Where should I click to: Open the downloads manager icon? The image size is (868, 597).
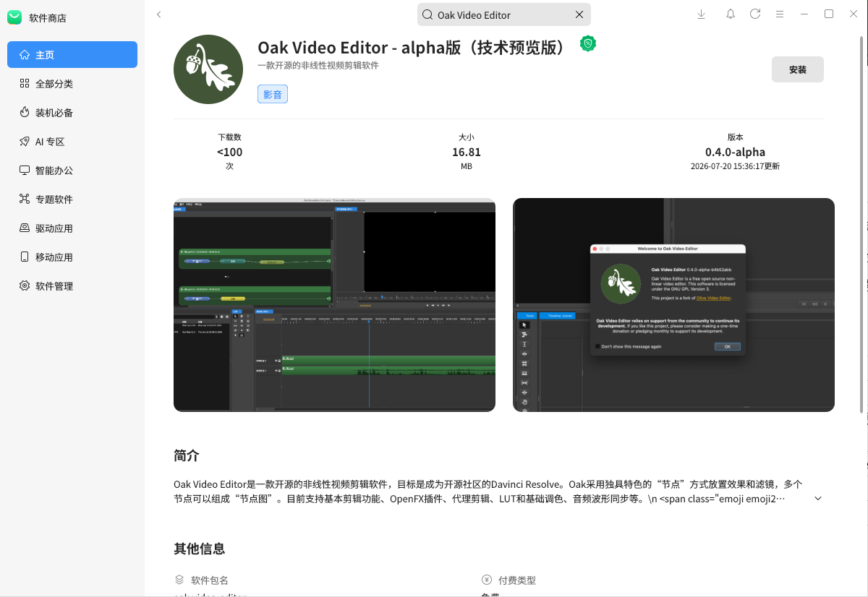[701, 14]
